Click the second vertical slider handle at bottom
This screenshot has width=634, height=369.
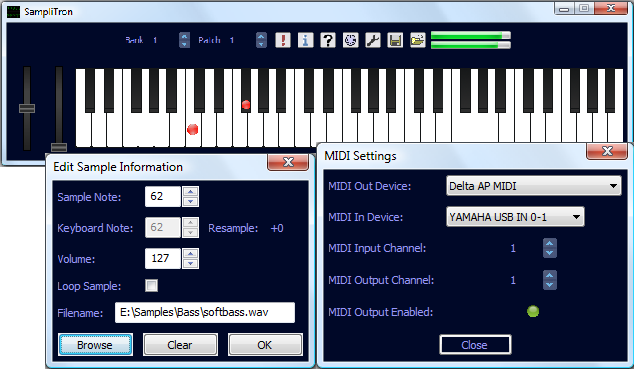[x=59, y=147]
